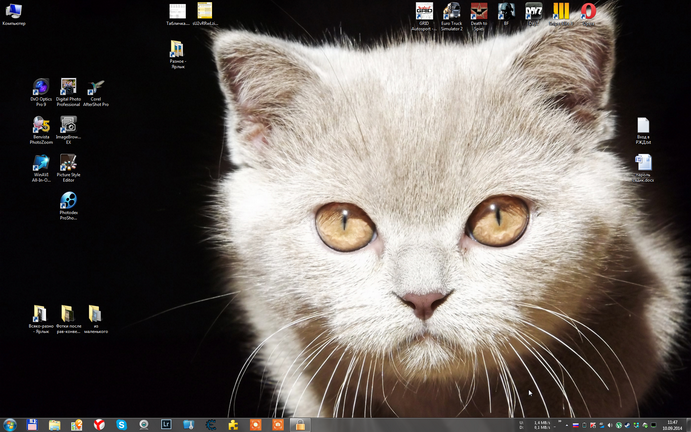The height and width of the screenshot is (432, 691).
Task: Select the Digital Photo Professional icon
Action: 68,92
